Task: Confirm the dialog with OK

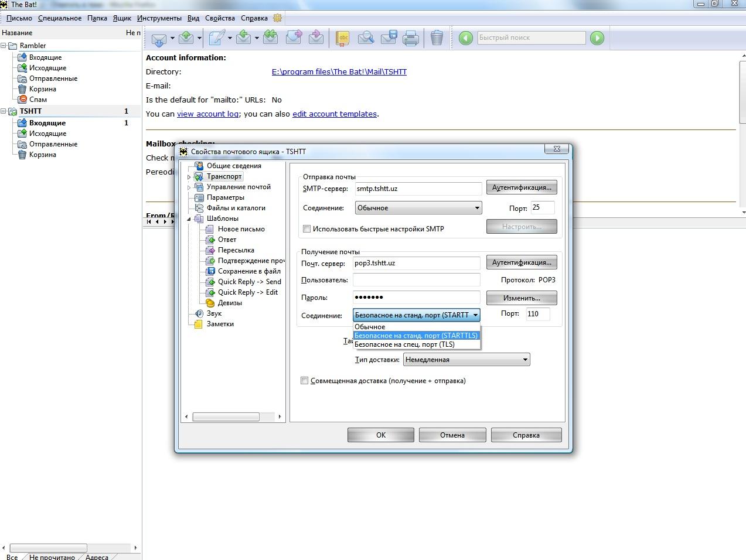Action: point(381,435)
